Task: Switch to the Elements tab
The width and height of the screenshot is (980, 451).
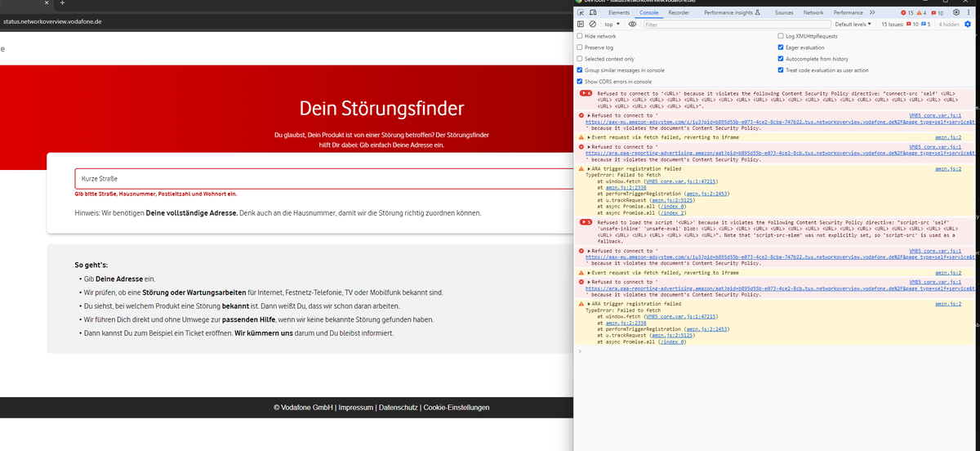Action: tap(619, 13)
